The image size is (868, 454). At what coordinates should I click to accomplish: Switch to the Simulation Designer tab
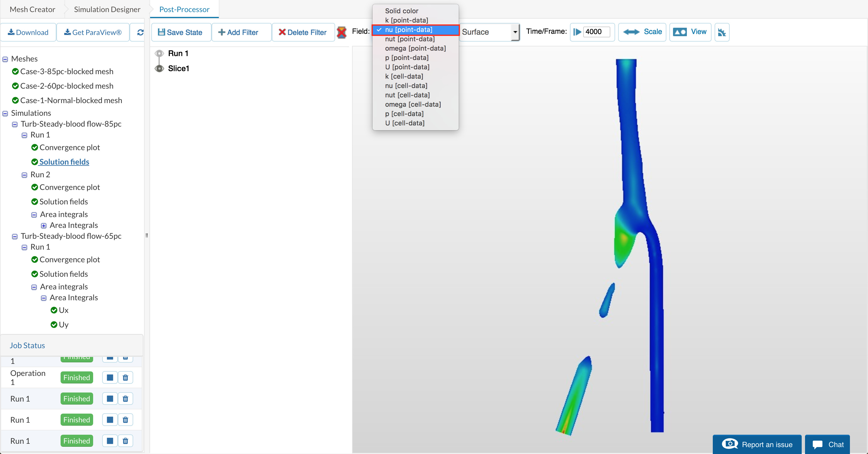pos(107,9)
